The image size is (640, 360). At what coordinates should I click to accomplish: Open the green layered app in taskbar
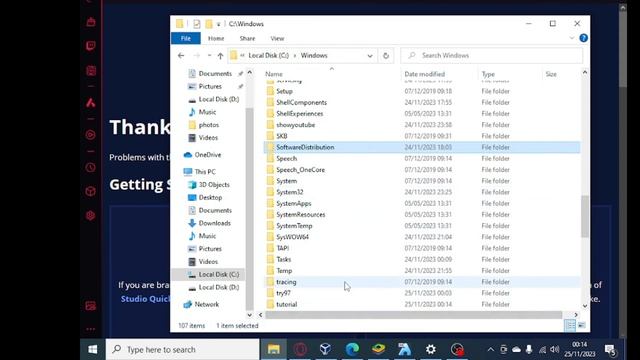(x=378, y=349)
